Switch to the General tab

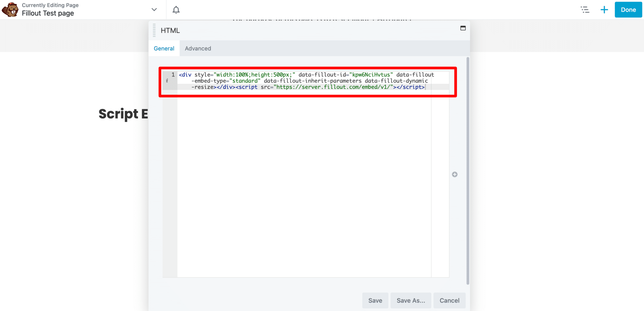164,48
